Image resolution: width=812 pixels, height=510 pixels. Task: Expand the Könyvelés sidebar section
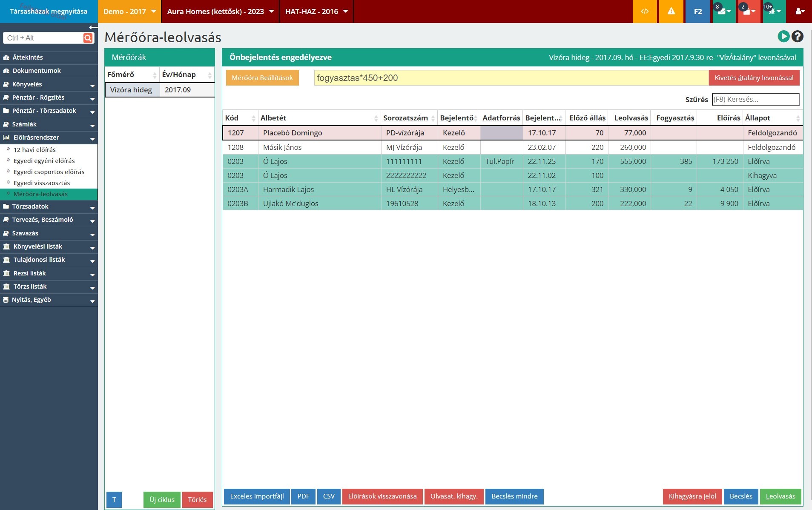point(49,84)
